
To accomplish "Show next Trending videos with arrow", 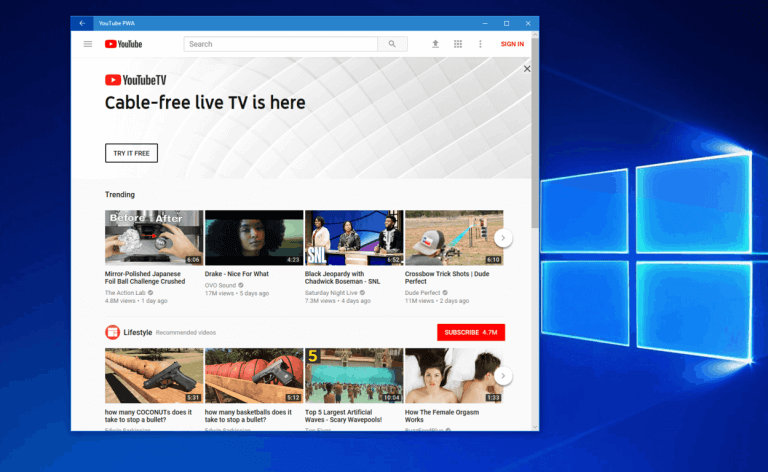I will pyautogui.click(x=503, y=238).
